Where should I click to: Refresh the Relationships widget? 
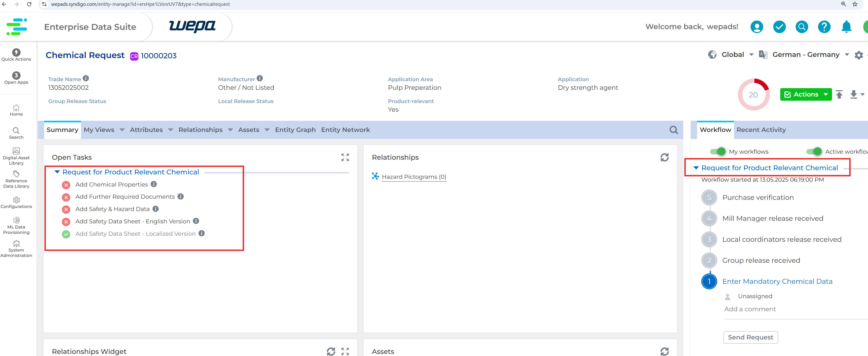(664, 157)
